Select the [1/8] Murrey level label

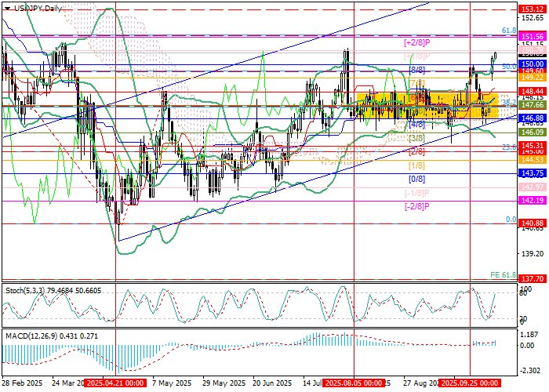[x=417, y=165]
